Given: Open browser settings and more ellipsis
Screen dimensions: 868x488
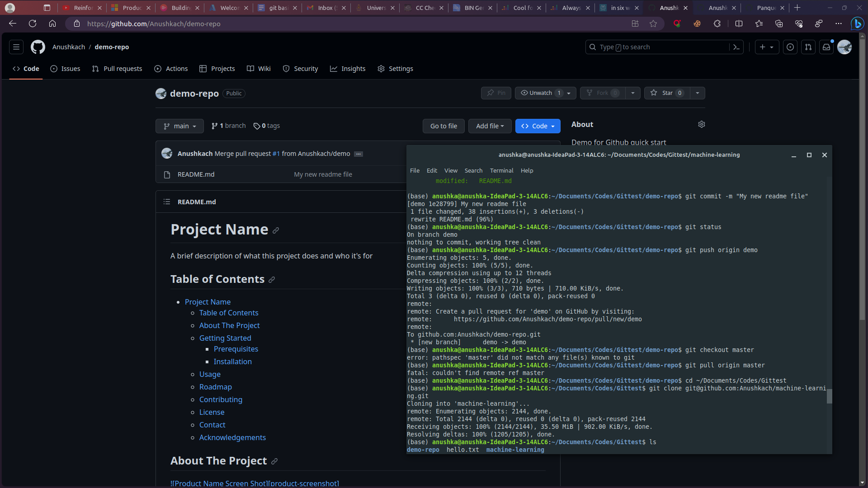Looking at the screenshot, I should (839, 23).
